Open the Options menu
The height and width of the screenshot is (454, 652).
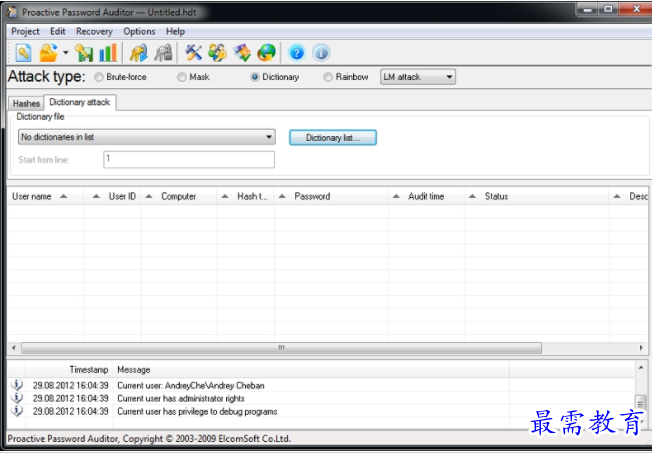(x=139, y=31)
